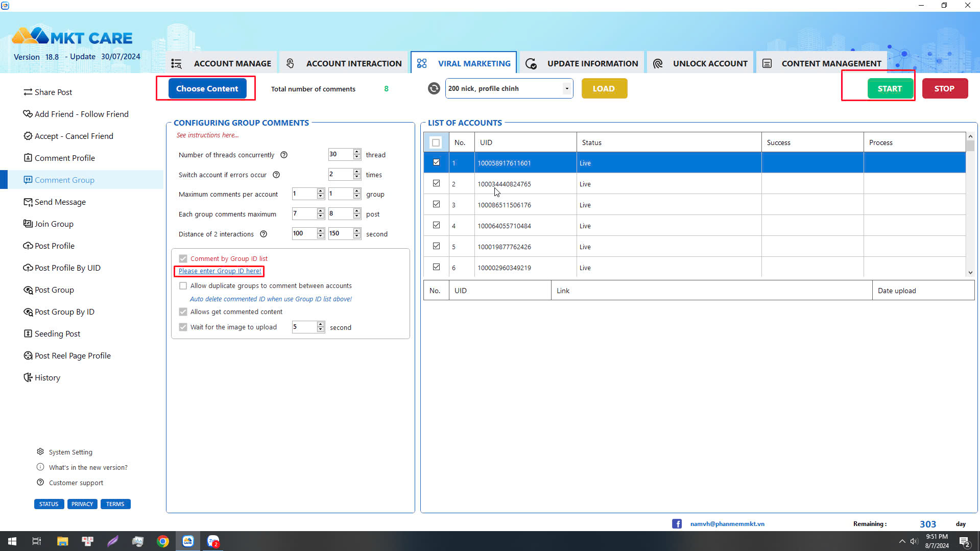This screenshot has height=551, width=980.
Task: Increase the maximum posts per group spinner
Action: coord(357,211)
